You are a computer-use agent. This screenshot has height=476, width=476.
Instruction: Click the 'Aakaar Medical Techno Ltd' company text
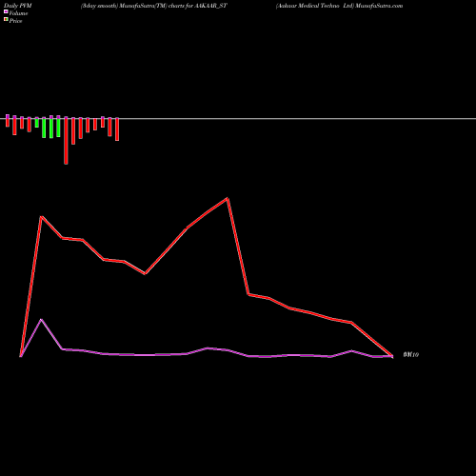[x=314, y=6]
